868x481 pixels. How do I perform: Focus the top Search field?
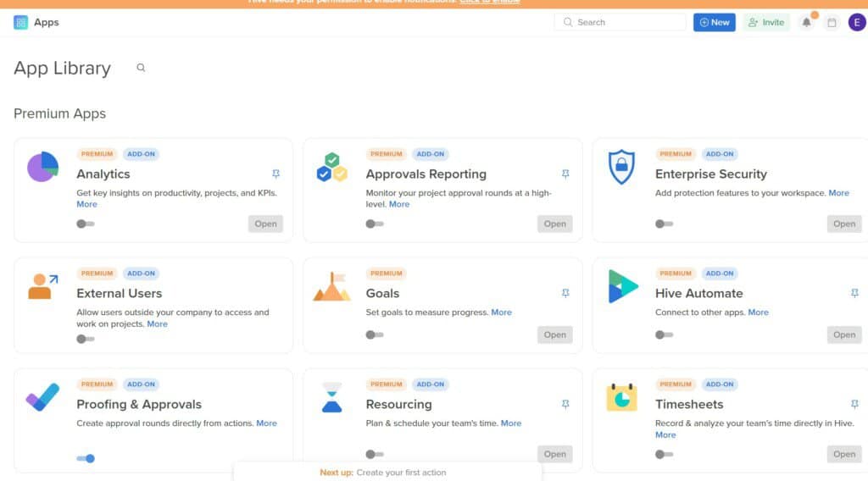tap(620, 22)
